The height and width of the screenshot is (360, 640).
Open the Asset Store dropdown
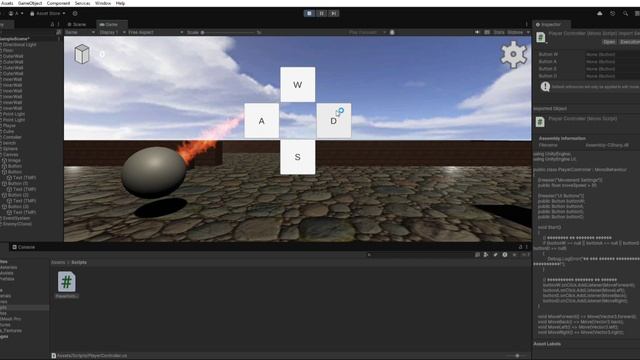point(47,13)
